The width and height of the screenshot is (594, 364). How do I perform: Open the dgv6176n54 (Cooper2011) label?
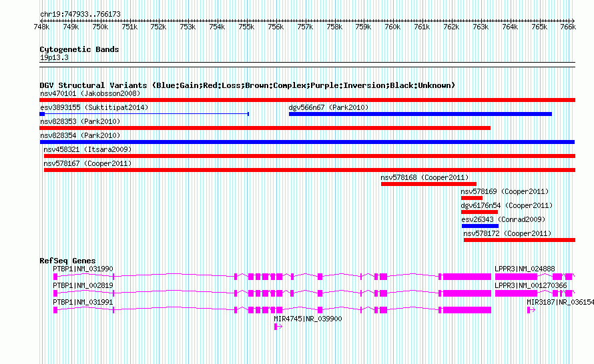point(507,205)
